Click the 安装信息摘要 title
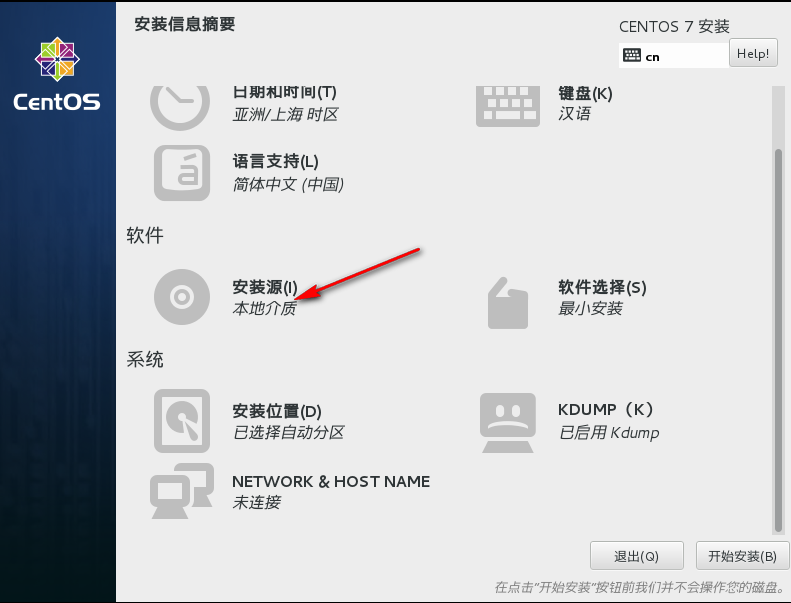Viewport: 791px width, 603px height. point(185,24)
